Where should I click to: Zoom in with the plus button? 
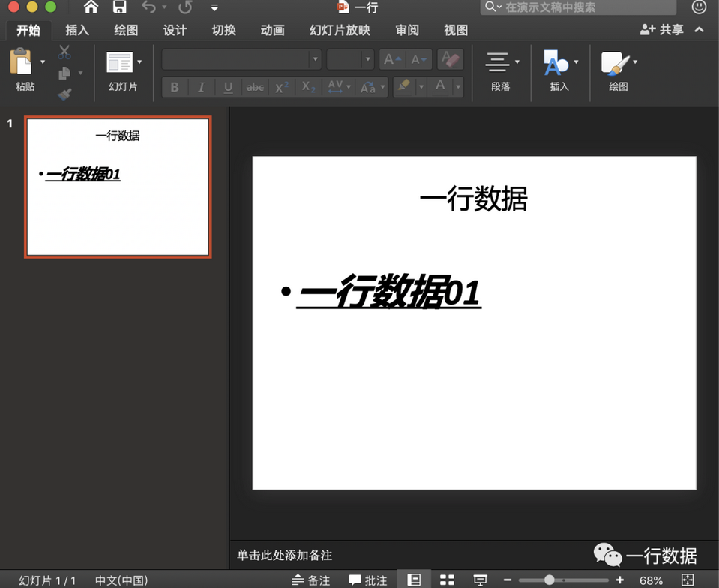(x=620, y=580)
